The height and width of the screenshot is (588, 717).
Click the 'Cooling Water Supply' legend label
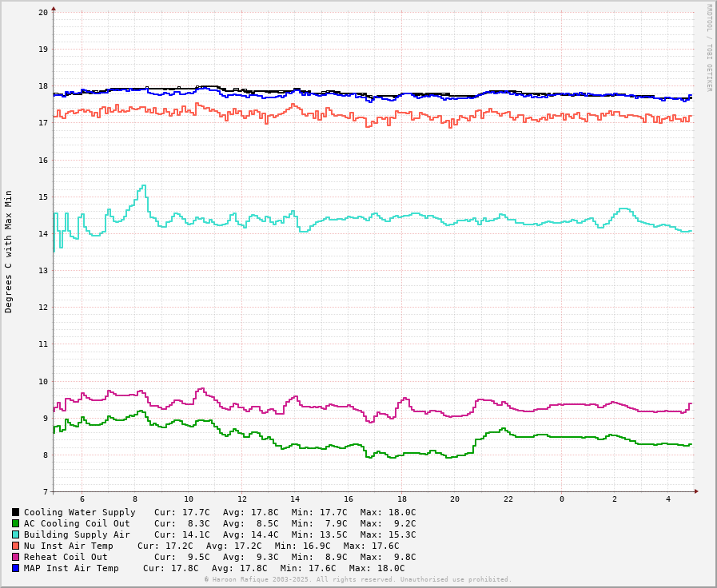point(79,512)
